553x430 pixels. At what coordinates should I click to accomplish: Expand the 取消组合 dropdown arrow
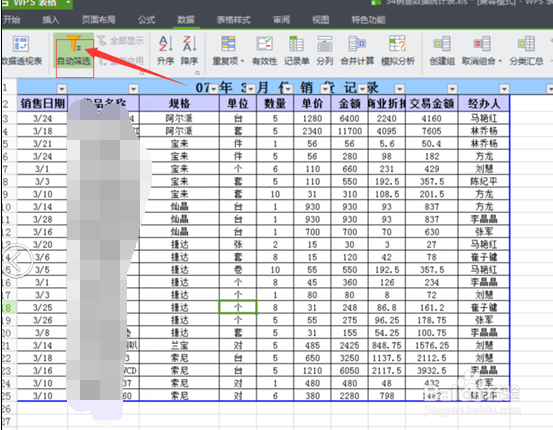pos(500,61)
